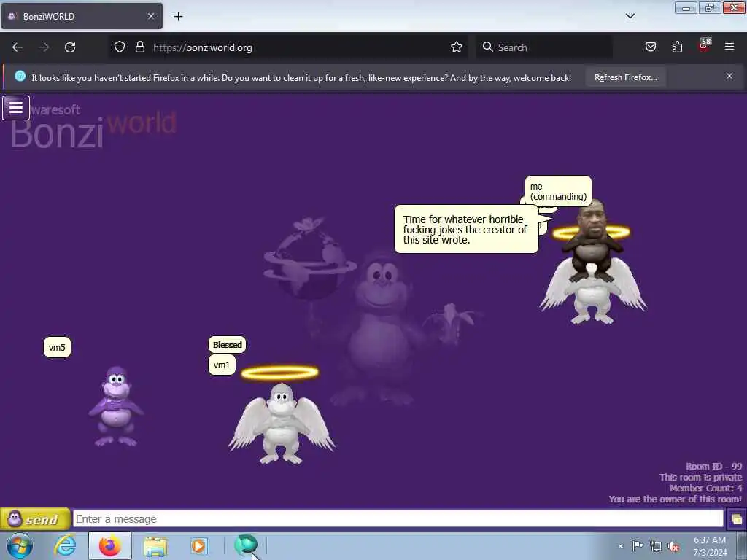Click the vm5 name tag
Viewport: 747px width, 560px height.
click(x=57, y=348)
